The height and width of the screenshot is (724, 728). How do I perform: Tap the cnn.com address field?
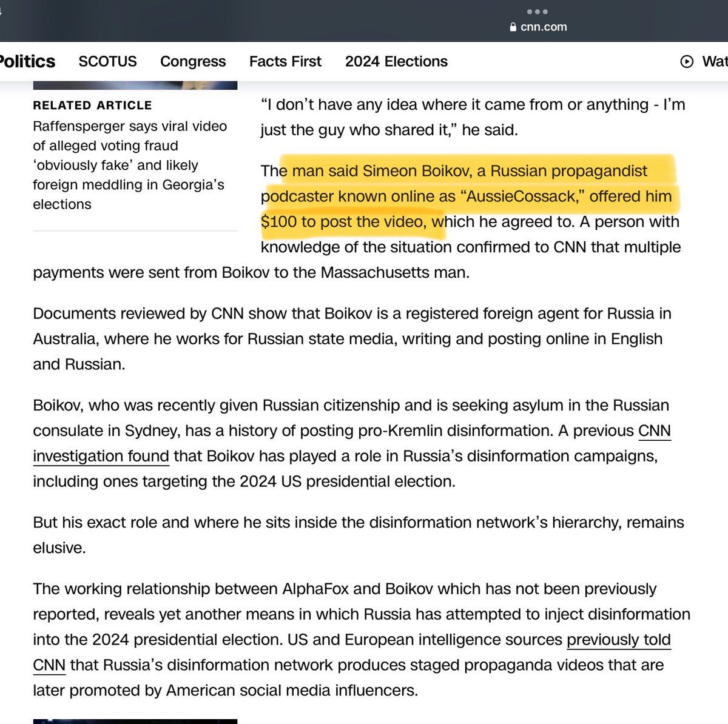(538, 27)
